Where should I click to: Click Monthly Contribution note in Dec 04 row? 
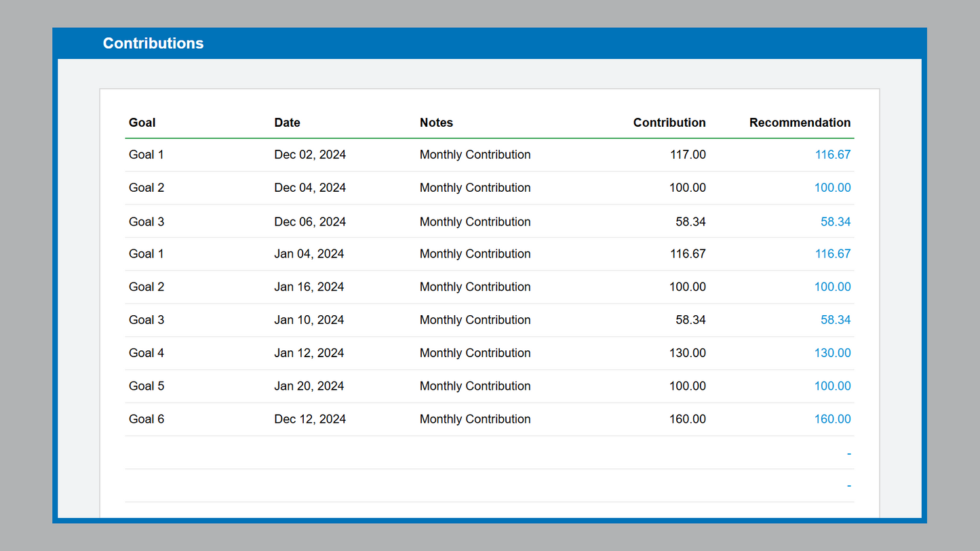pyautogui.click(x=475, y=188)
